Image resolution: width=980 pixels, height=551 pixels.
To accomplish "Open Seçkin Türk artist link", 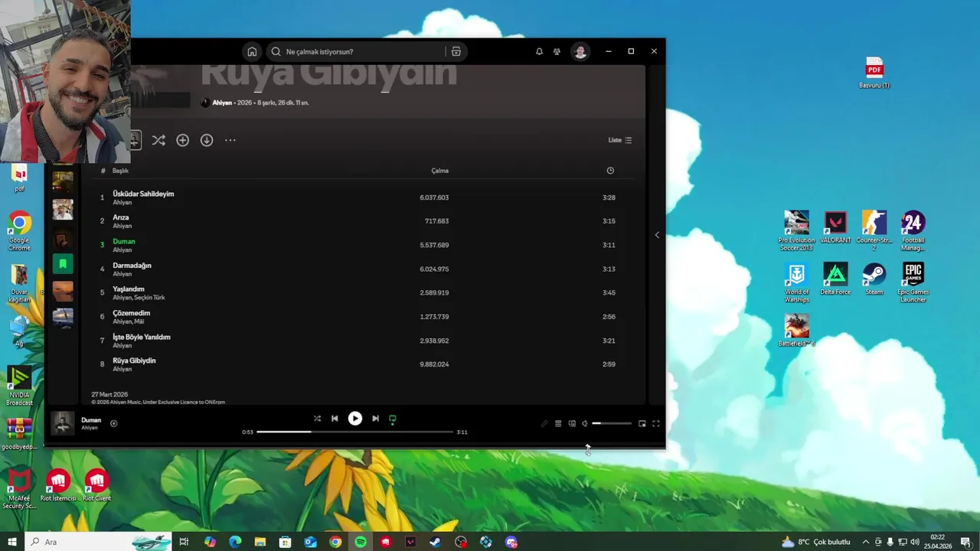I will (x=149, y=298).
